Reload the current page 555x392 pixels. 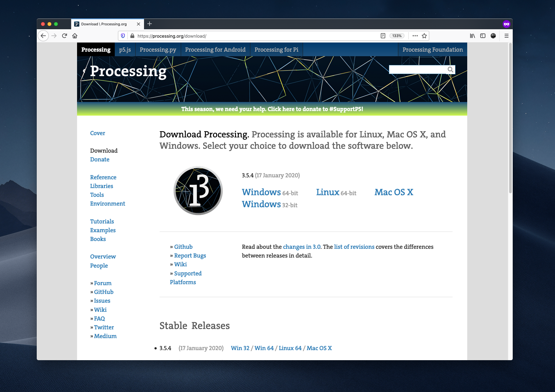(64, 36)
